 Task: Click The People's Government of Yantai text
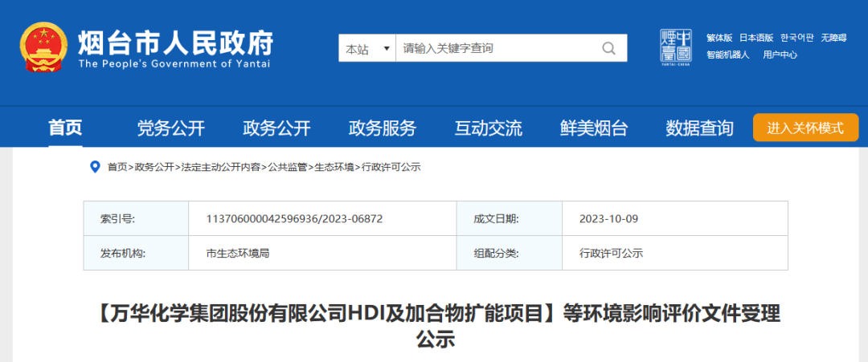click(x=174, y=63)
